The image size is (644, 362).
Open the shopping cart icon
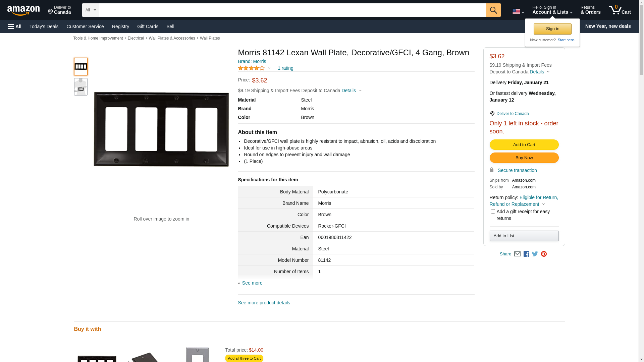(x=620, y=10)
